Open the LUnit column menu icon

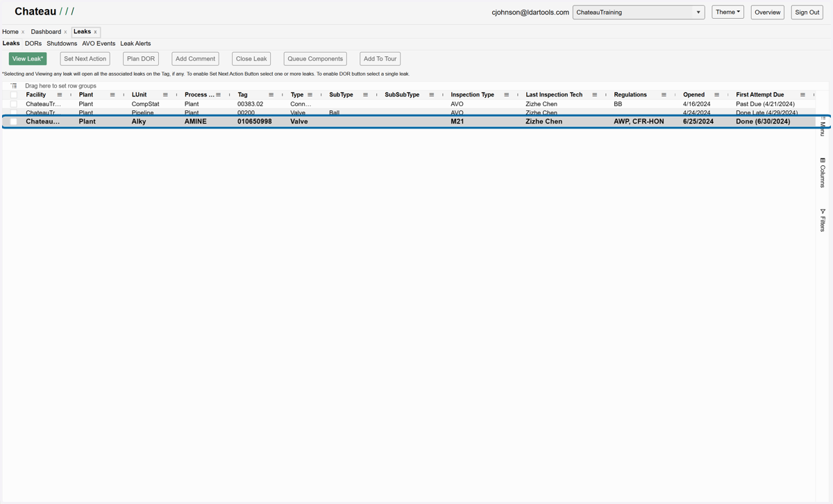[x=165, y=95]
